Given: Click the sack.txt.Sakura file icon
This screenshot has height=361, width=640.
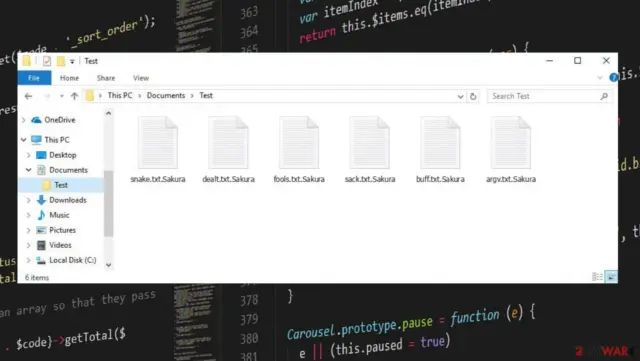Looking at the screenshot, I should 369,143.
